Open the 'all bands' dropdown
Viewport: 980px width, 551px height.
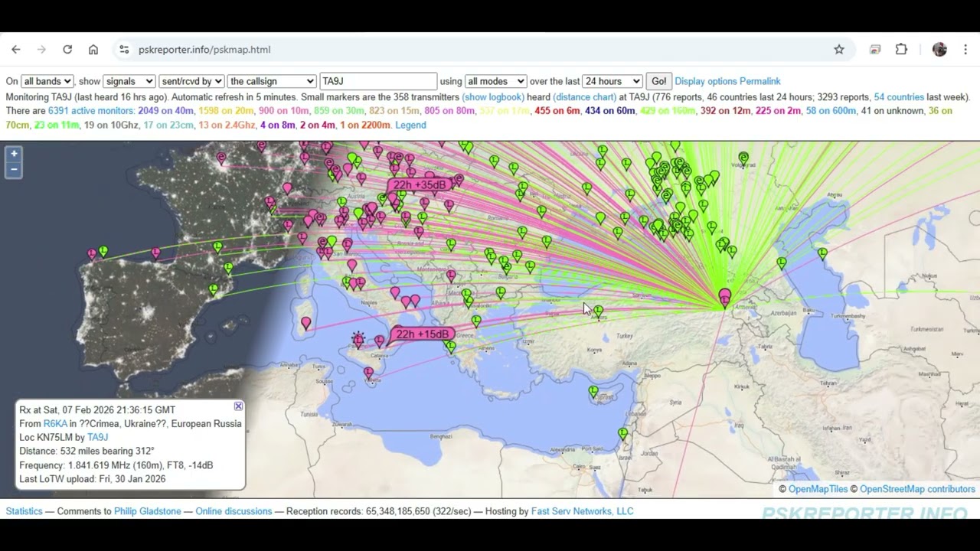tap(47, 81)
